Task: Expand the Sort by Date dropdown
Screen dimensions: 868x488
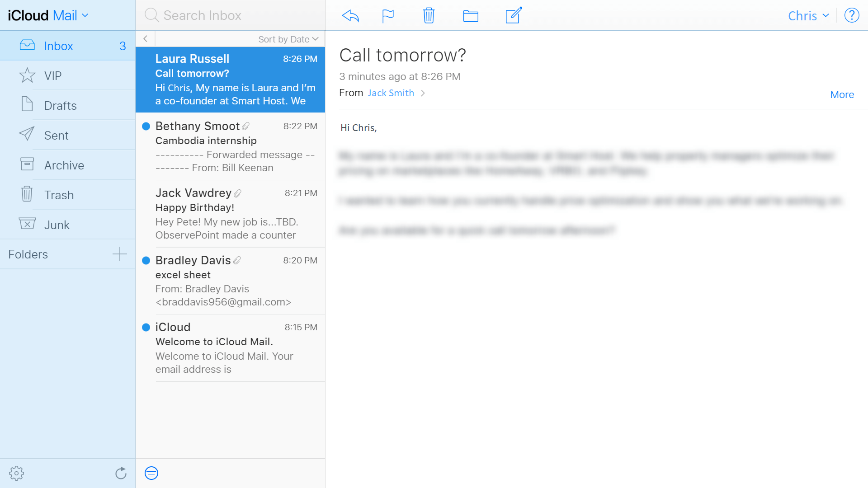Action: click(288, 38)
